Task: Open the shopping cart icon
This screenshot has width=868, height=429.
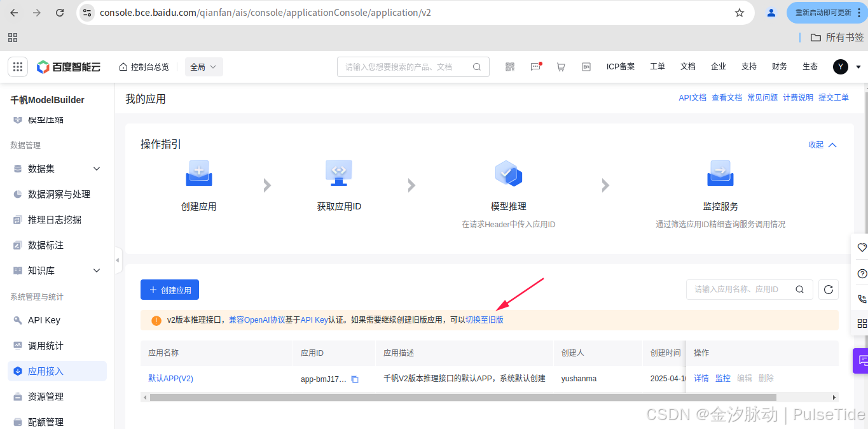Action: click(x=561, y=67)
